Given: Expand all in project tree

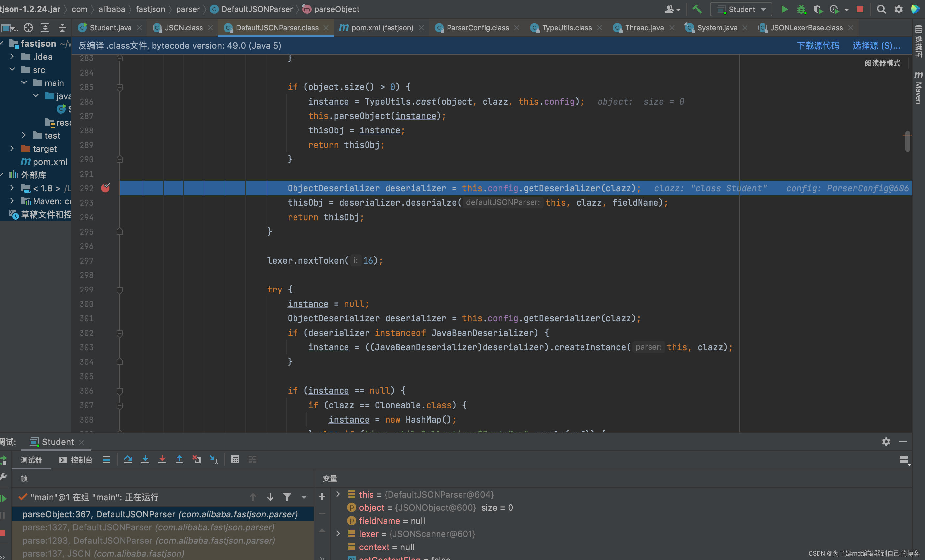Looking at the screenshot, I should tap(45, 28).
